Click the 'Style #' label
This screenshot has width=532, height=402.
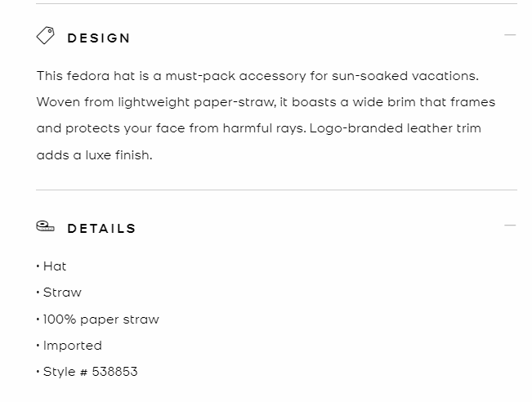[65, 372]
